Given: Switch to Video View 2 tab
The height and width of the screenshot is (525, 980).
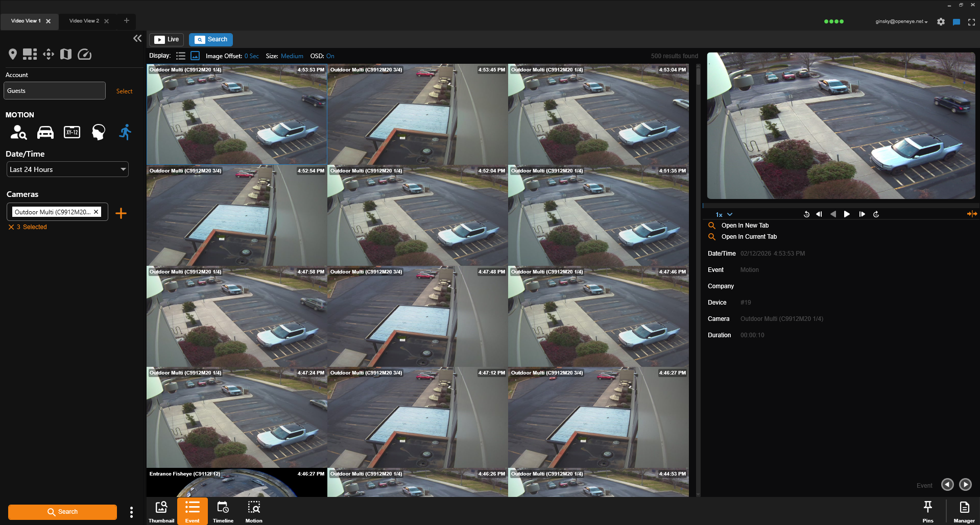Looking at the screenshot, I should click(x=84, y=21).
